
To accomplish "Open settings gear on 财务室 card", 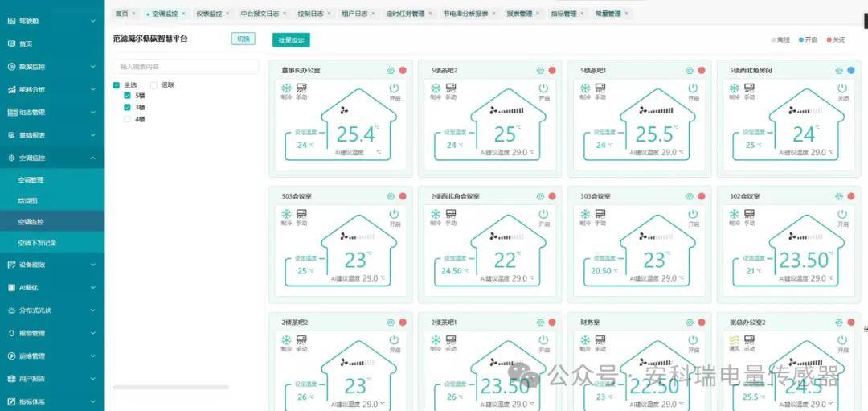I will [690, 322].
